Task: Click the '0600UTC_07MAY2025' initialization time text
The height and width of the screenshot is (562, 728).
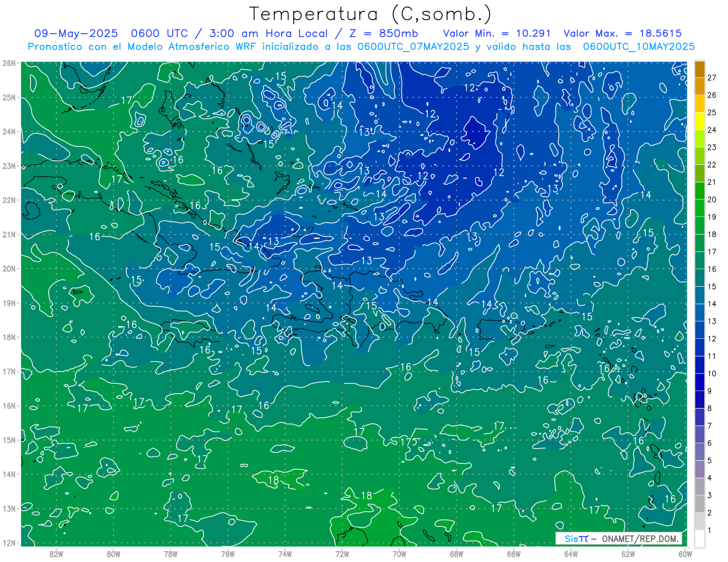Action: coord(413,46)
